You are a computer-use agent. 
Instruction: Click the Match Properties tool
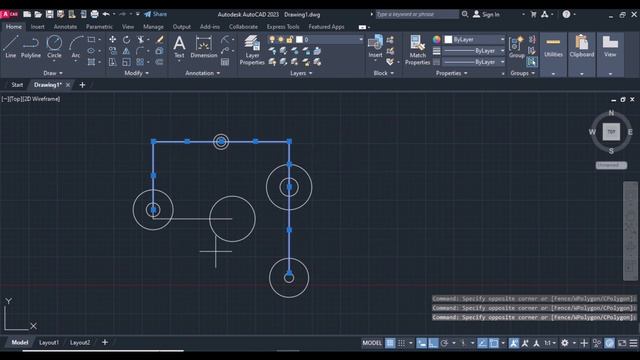[x=417, y=50]
